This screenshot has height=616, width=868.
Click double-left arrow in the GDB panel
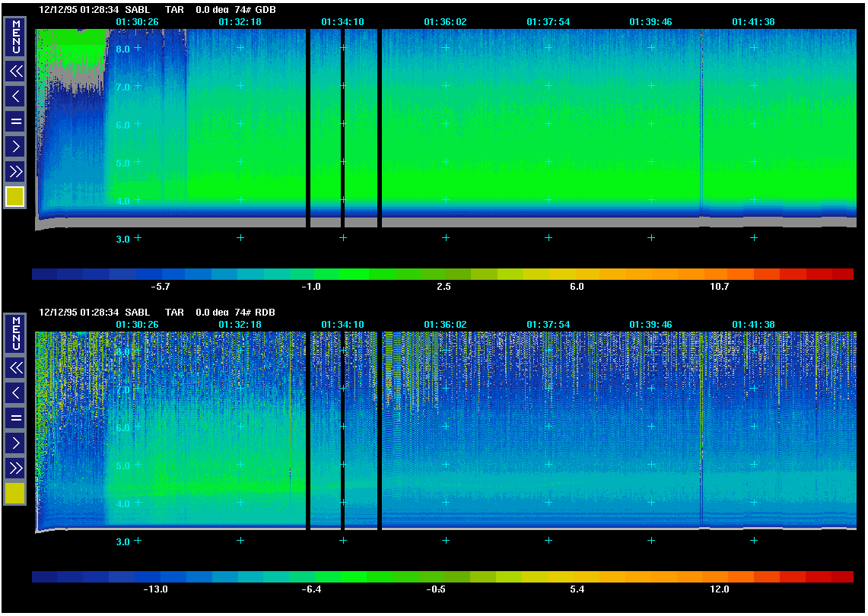[15, 71]
